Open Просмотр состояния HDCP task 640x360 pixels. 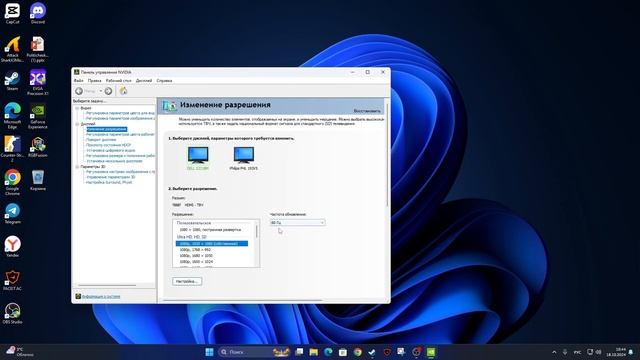coord(108,145)
